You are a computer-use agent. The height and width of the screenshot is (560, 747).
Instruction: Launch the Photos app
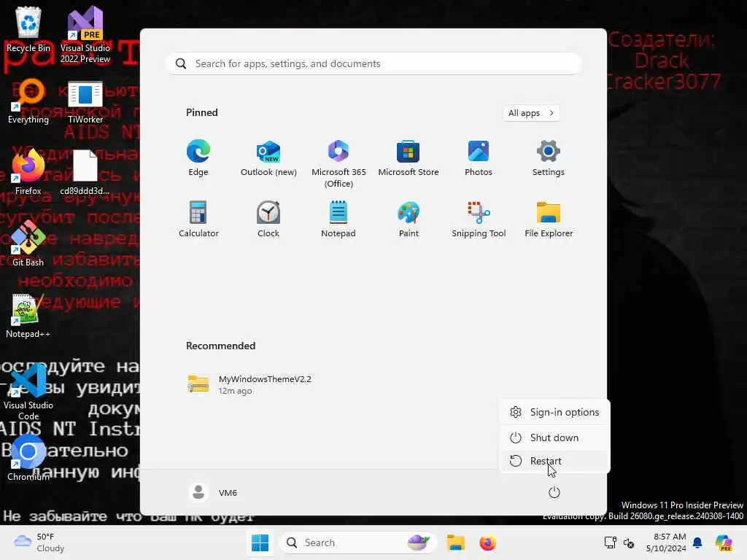click(x=479, y=158)
